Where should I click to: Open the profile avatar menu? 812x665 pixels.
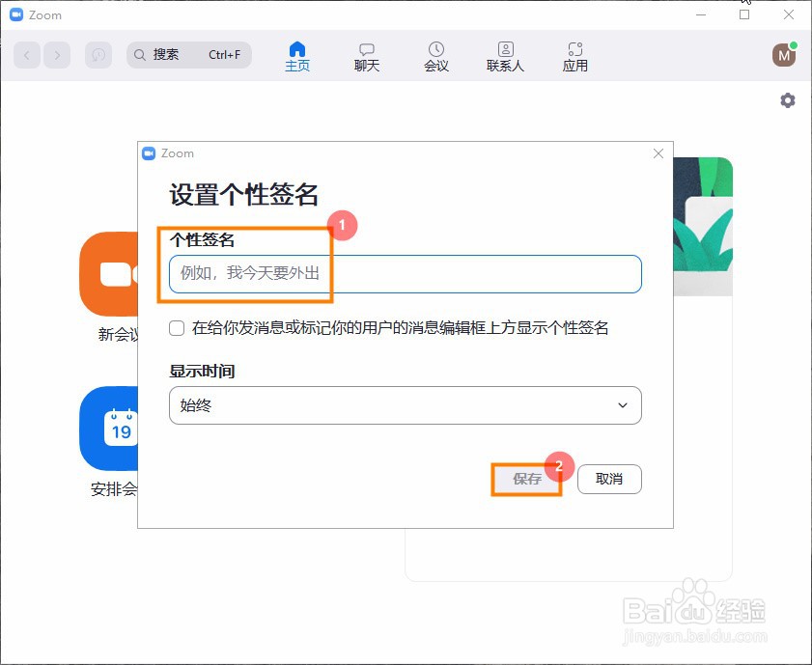coord(784,55)
